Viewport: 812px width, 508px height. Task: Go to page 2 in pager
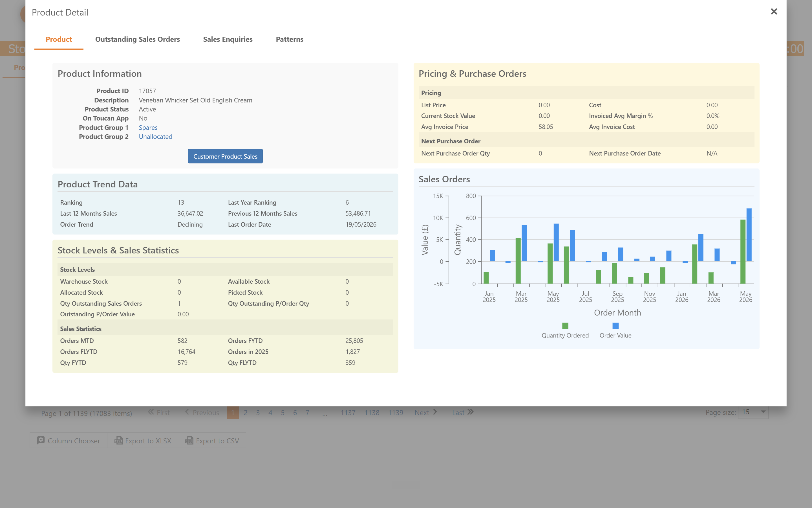tap(246, 413)
